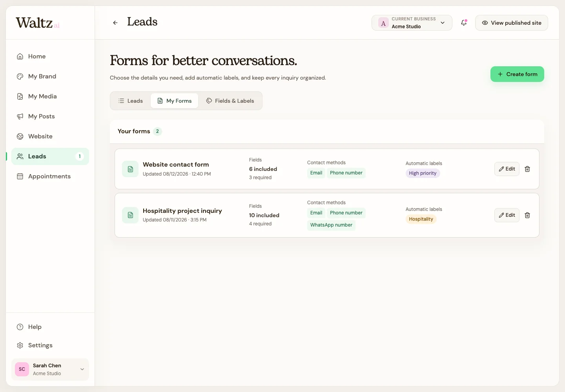The height and width of the screenshot is (392, 565).
Task: Open My Posts section
Action: [x=50, y=116]
